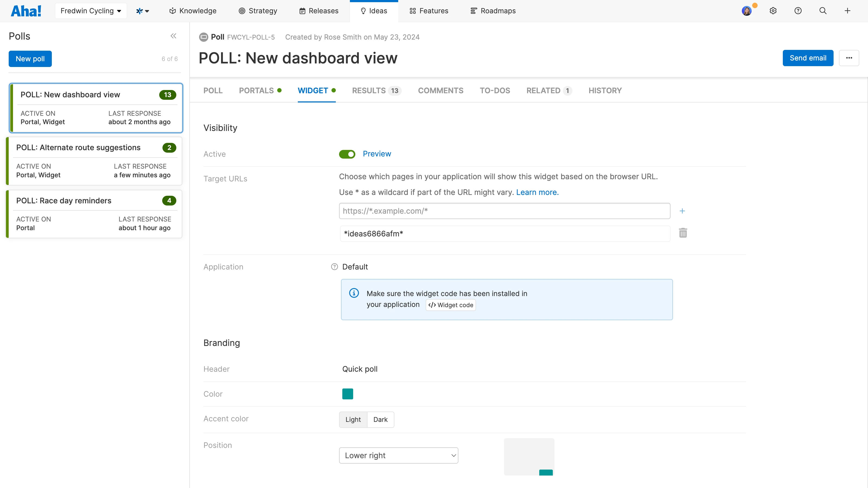868x488 pixels.
Task: Open the Roadmaps navigation menu
Action: point(493,11)
